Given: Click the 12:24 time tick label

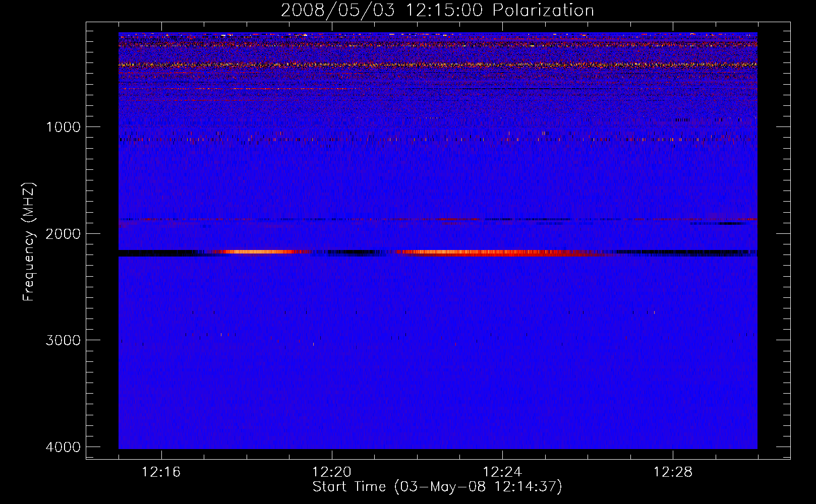Looking at the screenshot, I should point(502,472).
